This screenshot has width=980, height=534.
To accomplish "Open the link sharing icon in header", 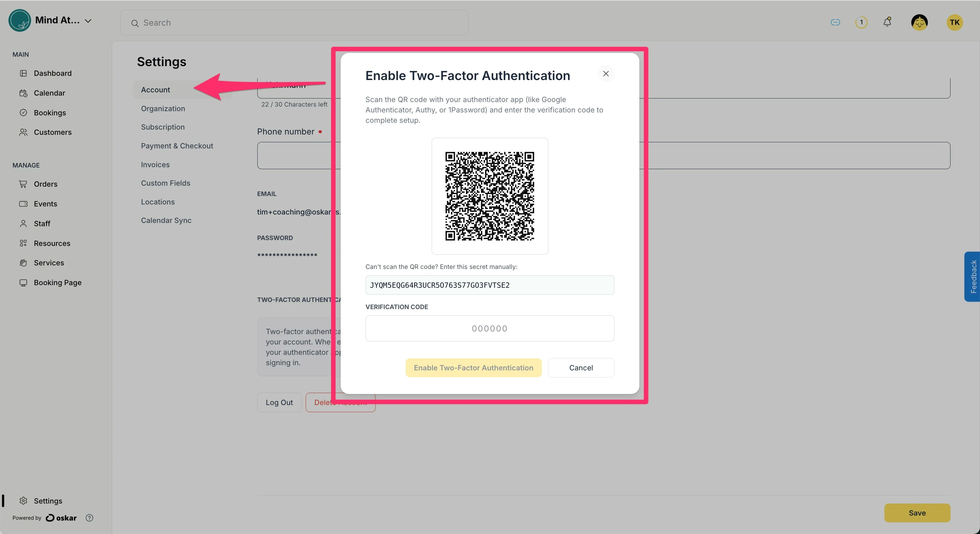I will tap(835, 22).
